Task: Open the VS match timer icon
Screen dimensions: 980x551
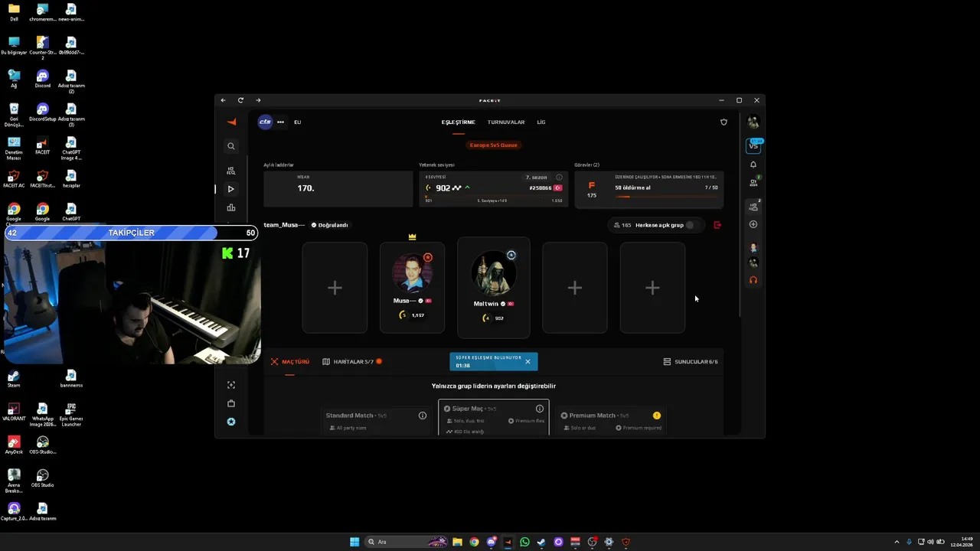Action: [753, 145]
